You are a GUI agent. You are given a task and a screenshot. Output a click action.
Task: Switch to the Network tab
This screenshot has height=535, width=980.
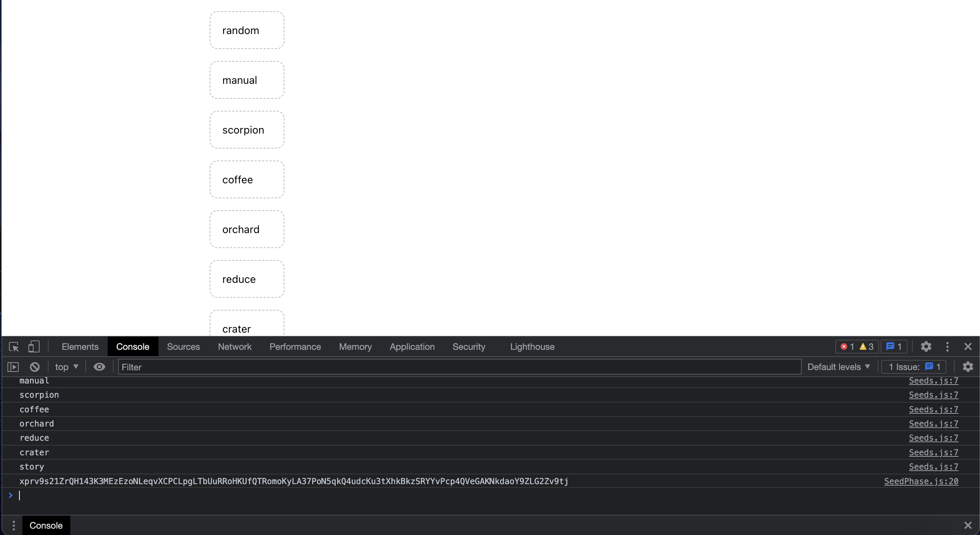[234, 346]
